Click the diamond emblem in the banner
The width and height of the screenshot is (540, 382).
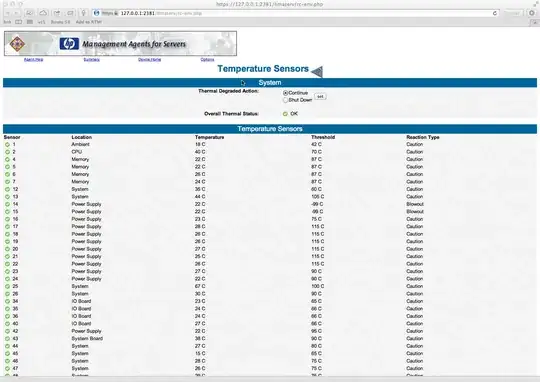click(17, 44)
